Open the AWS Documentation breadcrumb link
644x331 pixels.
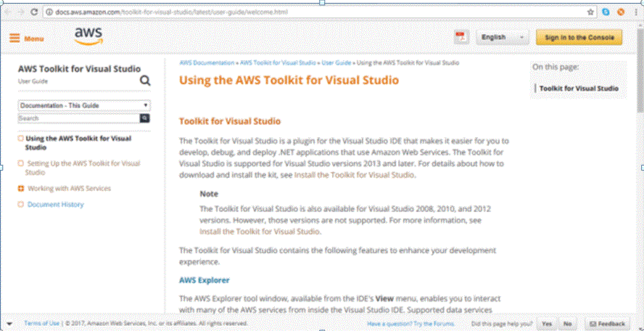(x=207, y=63)
